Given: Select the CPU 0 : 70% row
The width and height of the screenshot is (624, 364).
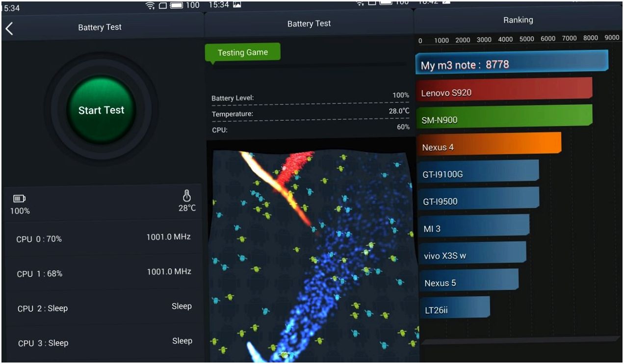Looking at the screenshot, I should 103,238.
